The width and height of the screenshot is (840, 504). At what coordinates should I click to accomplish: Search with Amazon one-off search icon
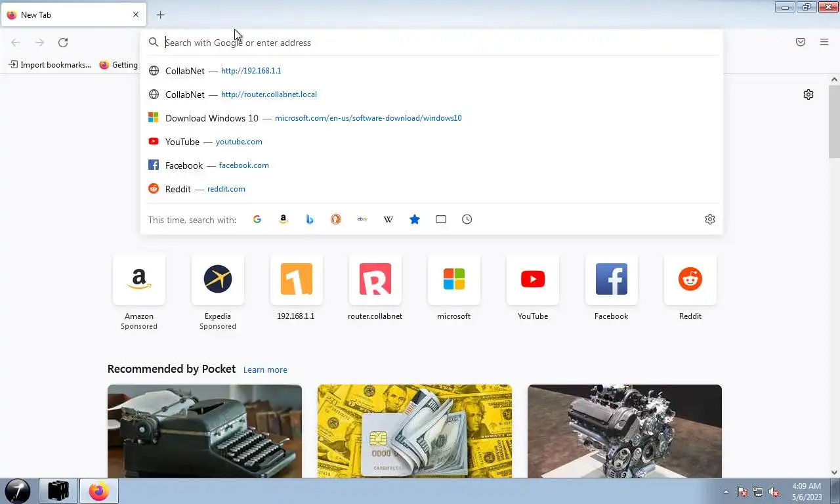click(283, 219)
